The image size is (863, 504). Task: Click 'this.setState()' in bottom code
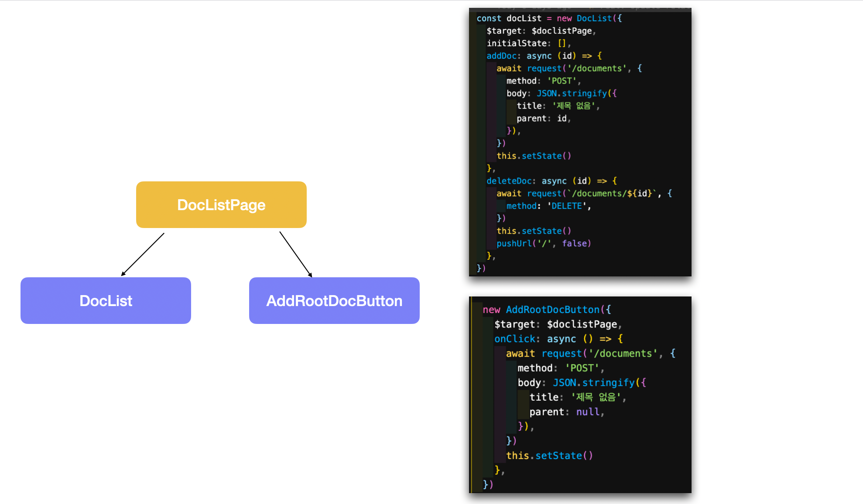click(549, 456)
